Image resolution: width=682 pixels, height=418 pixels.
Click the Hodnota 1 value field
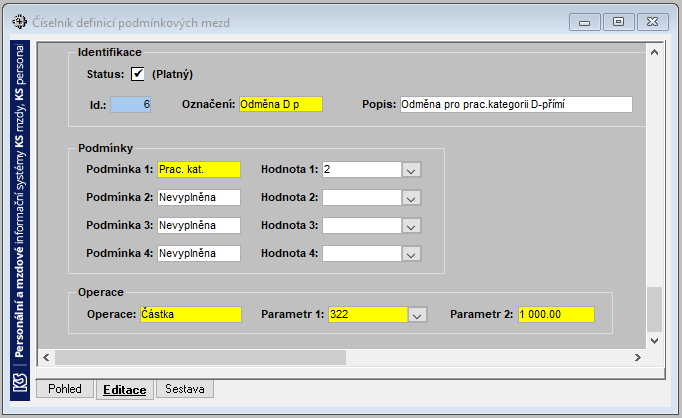(x=362, y=169)
